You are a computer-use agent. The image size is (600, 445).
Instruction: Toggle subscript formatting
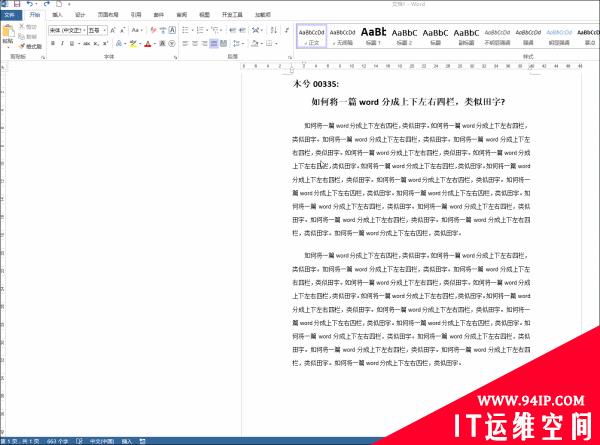96,44
